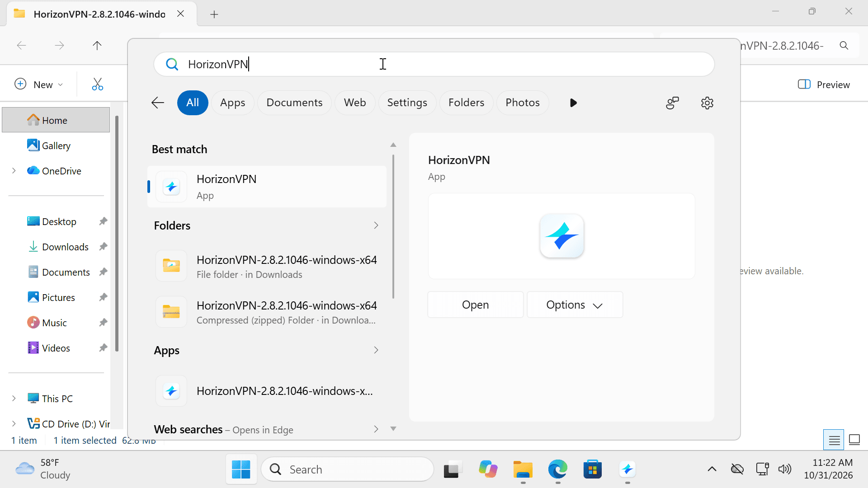868x488 pixels.
Task: Open weather widget showing 58°F Cloudy
Action: pyautogui.click(x=43, y=469)
